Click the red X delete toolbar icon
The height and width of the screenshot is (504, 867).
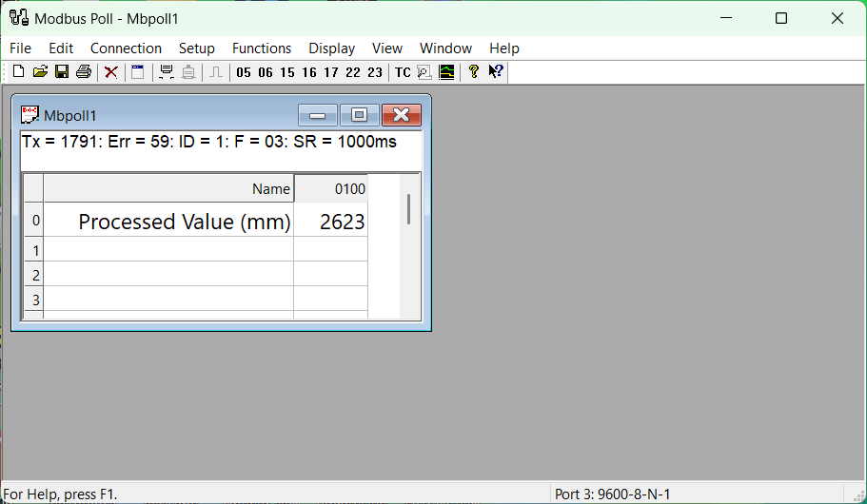point(111,72)
